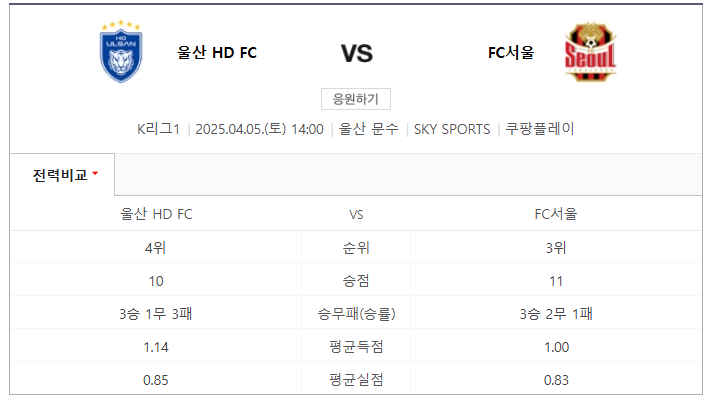Click the 울산 HD FC team name in header
713x400 pixels.
click(x=217, y=53)
